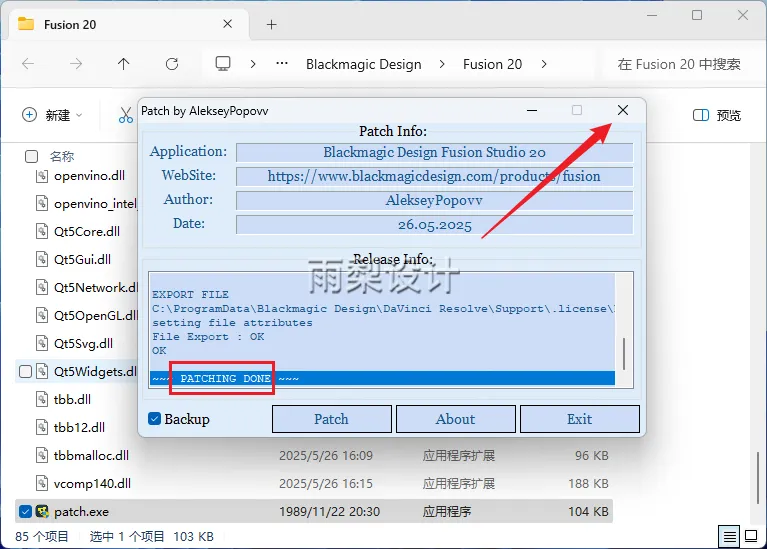Click tbbmalloc.dll size 96 KB
767x549 pixels.
point(591,456)
